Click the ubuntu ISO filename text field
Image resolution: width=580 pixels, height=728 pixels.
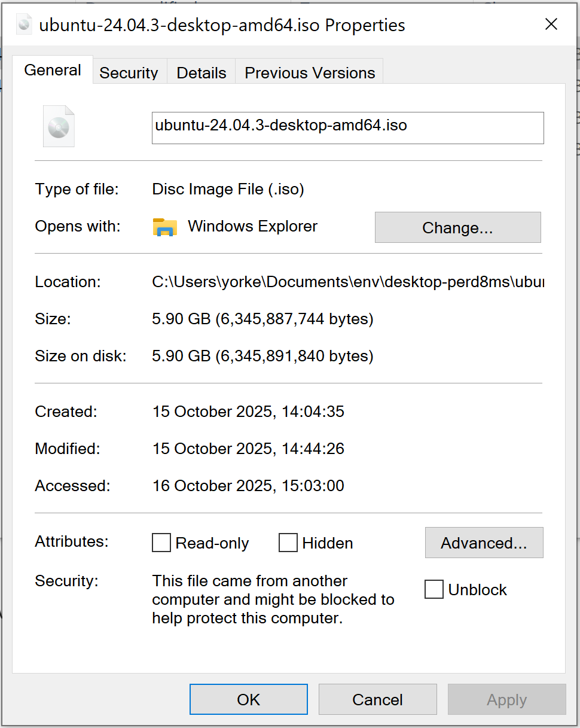tap(347, 127)
